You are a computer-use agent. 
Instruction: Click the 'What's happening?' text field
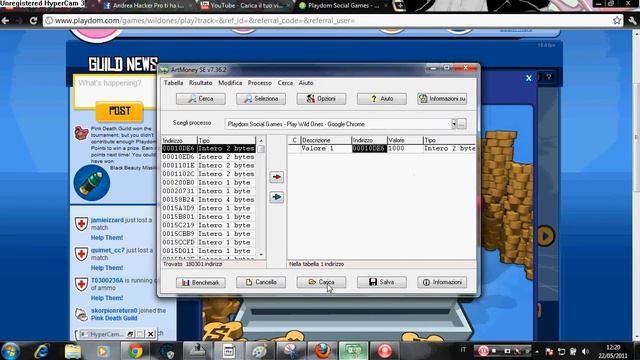(115, 91)
